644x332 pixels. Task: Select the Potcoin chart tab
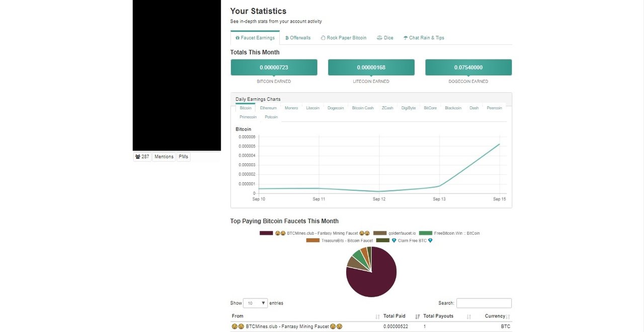pos(271,117)
